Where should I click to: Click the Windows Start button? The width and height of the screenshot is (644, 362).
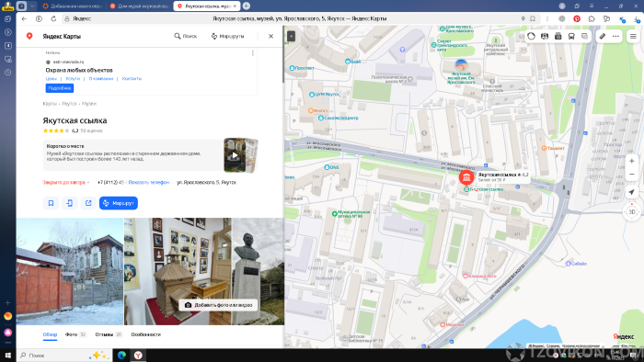(7, 355)
